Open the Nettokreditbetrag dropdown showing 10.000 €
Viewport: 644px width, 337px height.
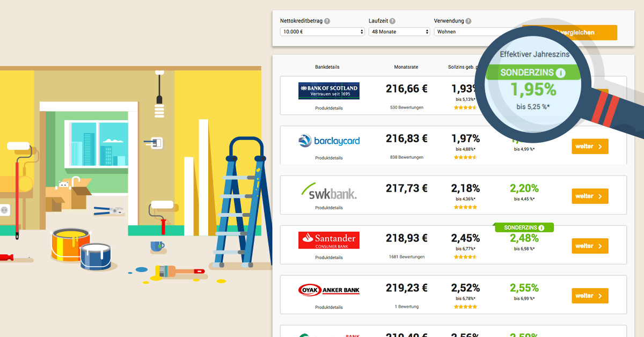pos(323,32)
